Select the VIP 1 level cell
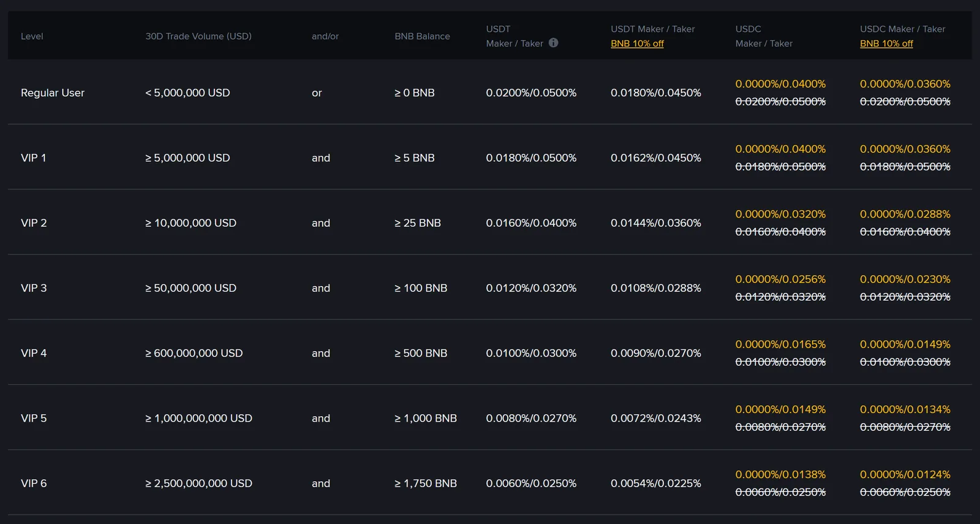This screenshot has height=524, width=980. point(34,158)
